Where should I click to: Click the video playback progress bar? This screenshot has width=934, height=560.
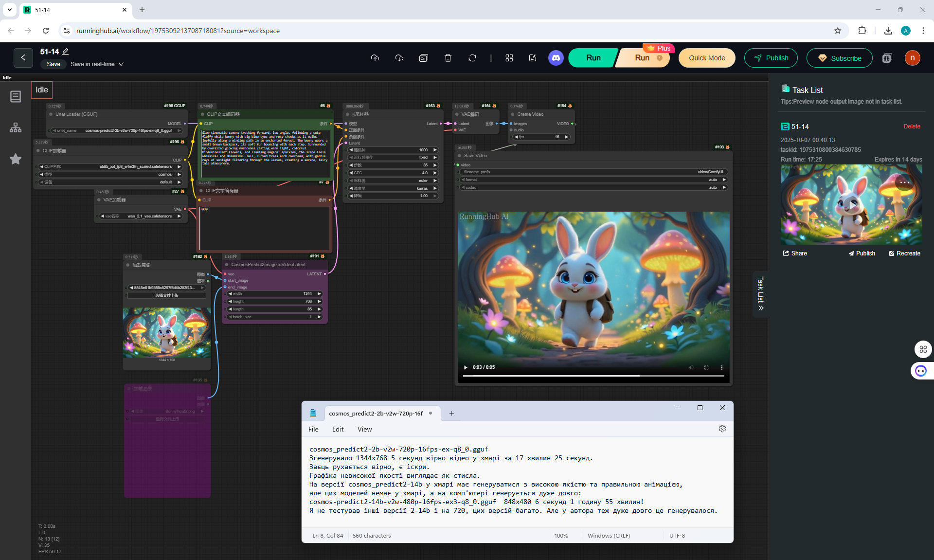[593, 376]
